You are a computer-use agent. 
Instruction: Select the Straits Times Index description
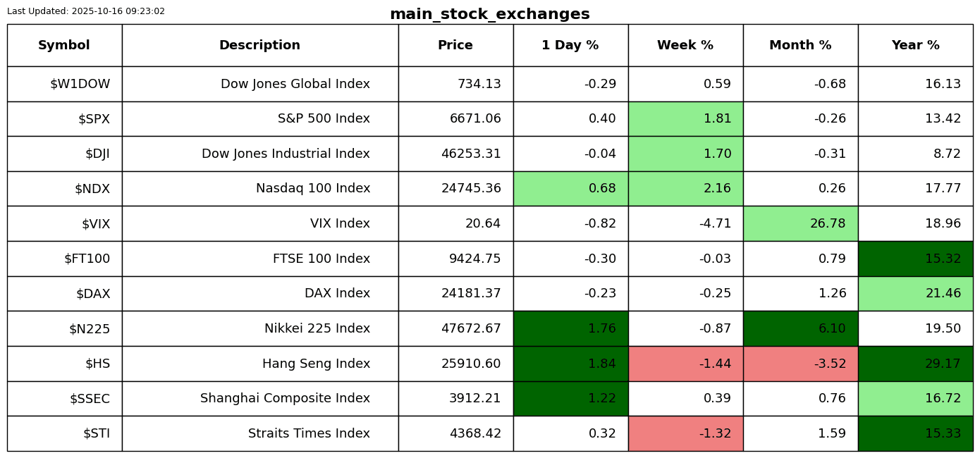pyautogui.click(x=309, y=433)
